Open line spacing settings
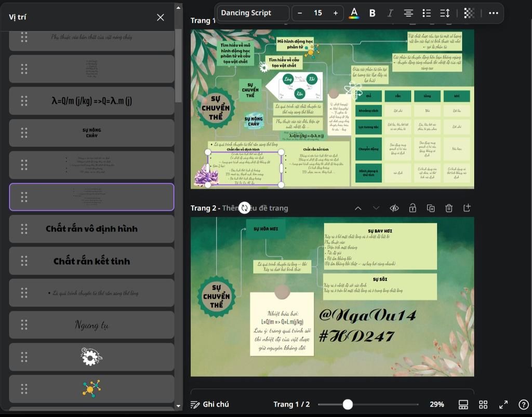Image resolution: width=532 pixels, height=417 pixels. pos(445,13)
